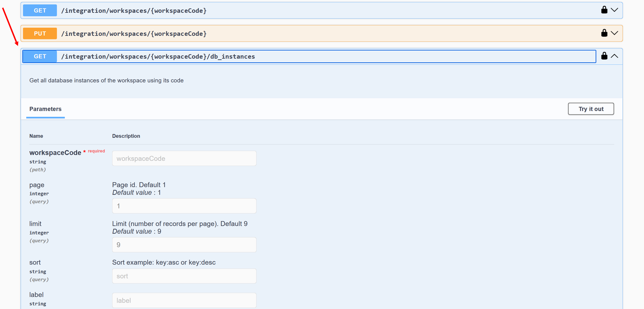Expand the PUT workspaceCode endpoint chevron
The image size is (644, 309).
614,33
